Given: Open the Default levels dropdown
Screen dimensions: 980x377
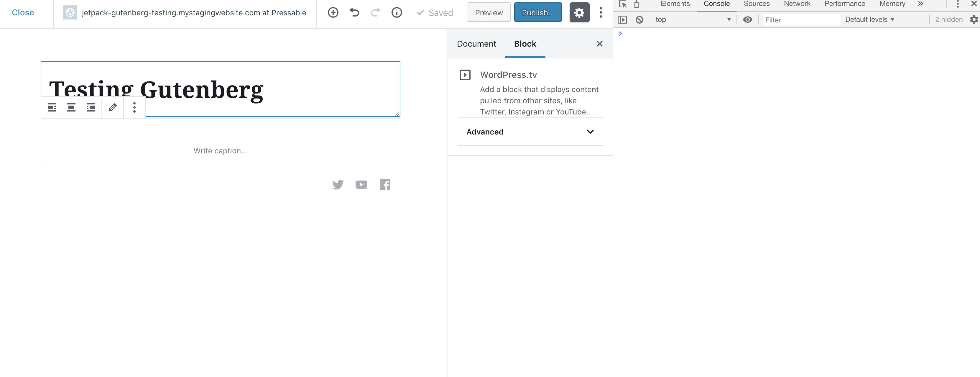Looking at the screenshot, I should (x=869, y=19).
